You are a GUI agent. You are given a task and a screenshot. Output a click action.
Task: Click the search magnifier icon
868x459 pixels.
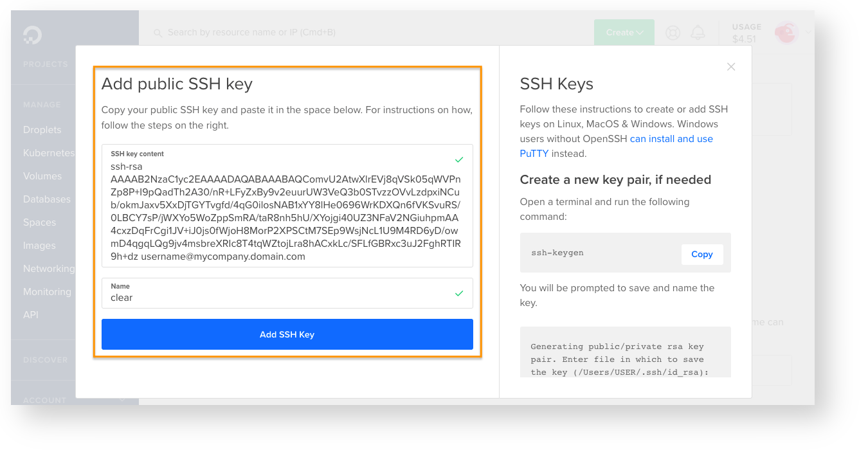pos(158,32)
